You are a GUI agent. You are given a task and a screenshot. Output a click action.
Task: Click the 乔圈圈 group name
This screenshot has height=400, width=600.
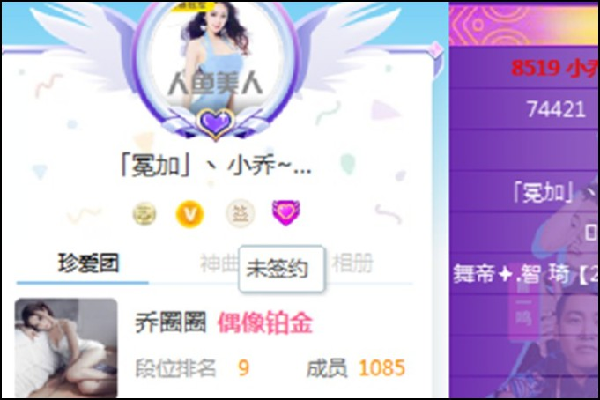[171, 322]
